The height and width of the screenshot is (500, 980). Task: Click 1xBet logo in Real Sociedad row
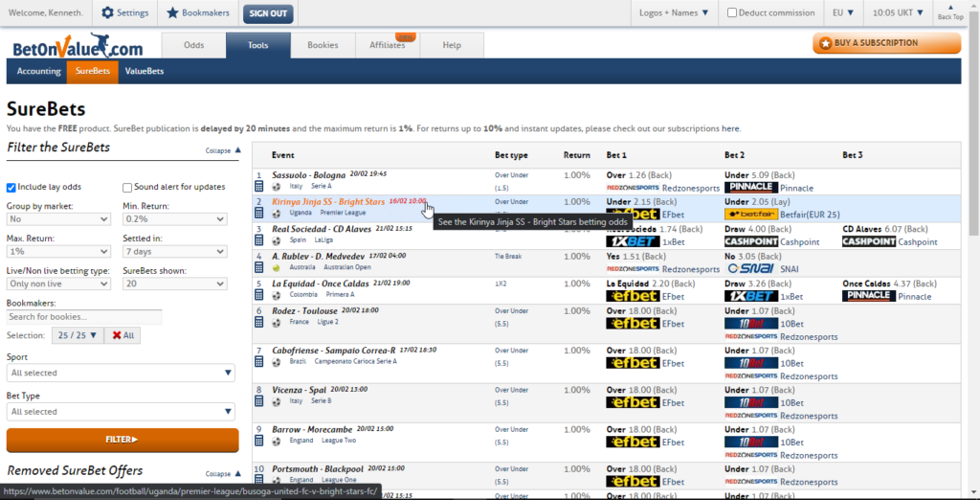pyautogui.click(x=634, y=241)
